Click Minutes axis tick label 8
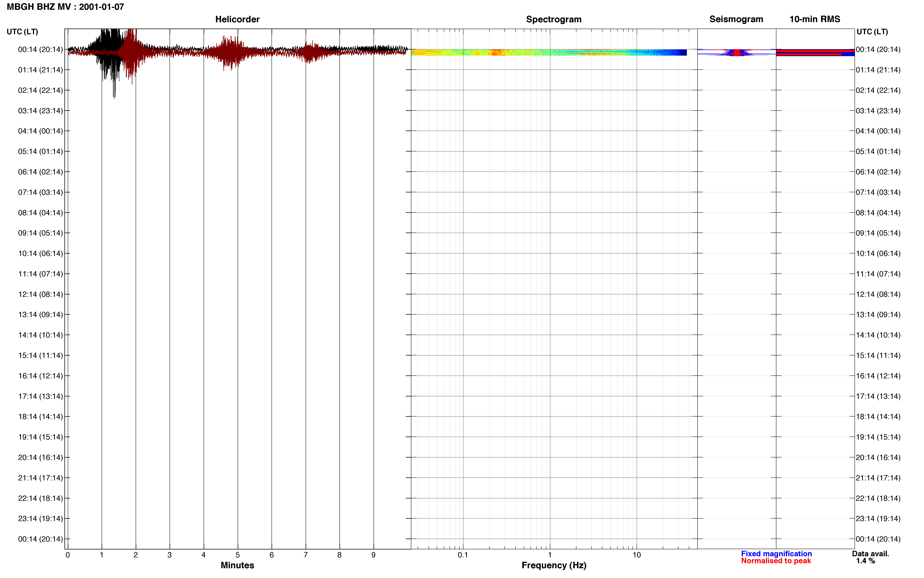The image size is (924, 578). (339, 555)
